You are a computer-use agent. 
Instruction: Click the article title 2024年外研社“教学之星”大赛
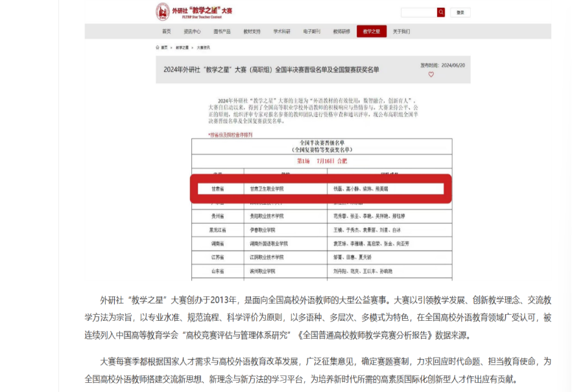click(271, 69)
